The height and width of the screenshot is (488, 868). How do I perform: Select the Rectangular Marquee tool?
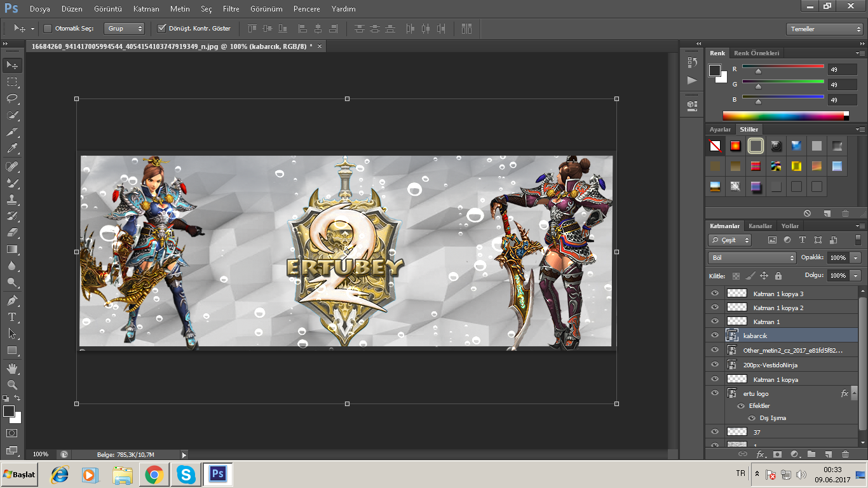coord(12,82)
